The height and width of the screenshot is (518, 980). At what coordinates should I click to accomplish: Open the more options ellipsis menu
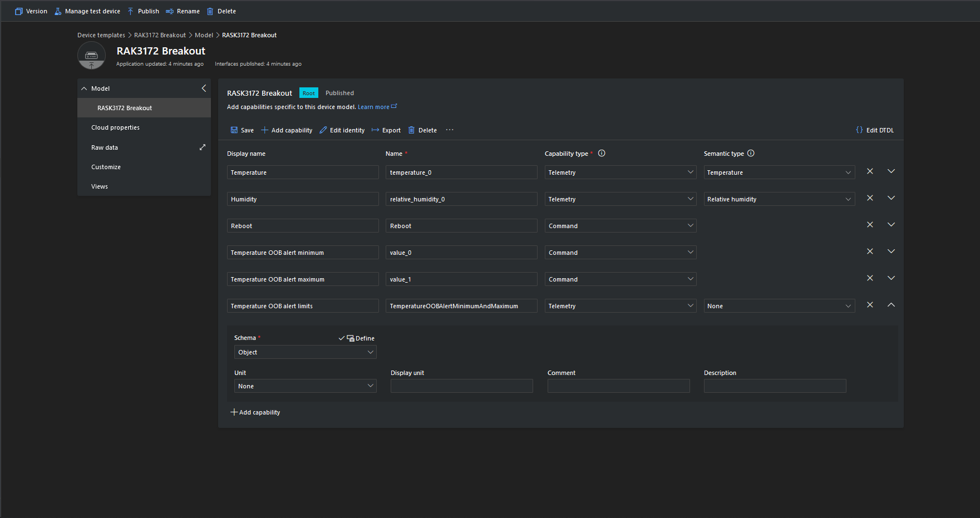pyautogui.click(x=450, y=130)
